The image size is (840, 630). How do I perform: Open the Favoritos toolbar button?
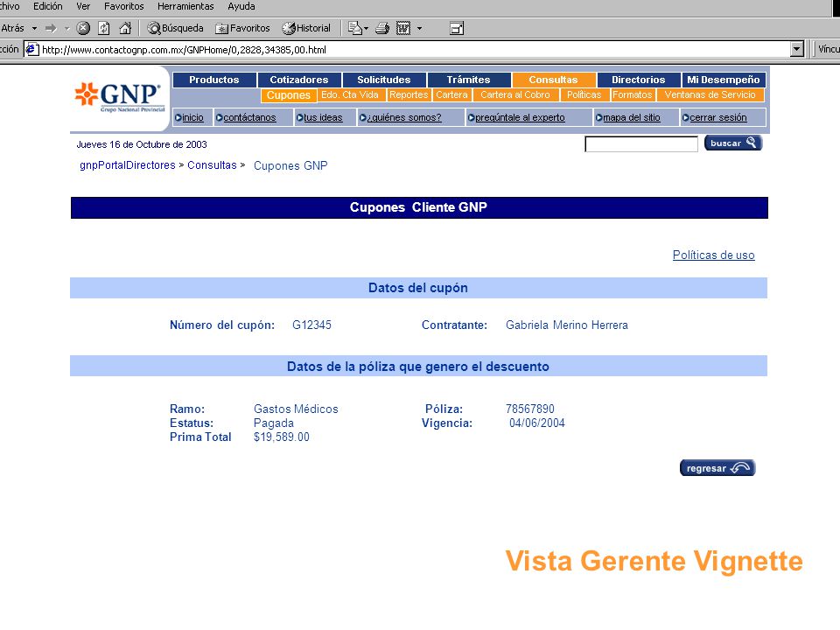pyautogui.click(x=242, y=28)
